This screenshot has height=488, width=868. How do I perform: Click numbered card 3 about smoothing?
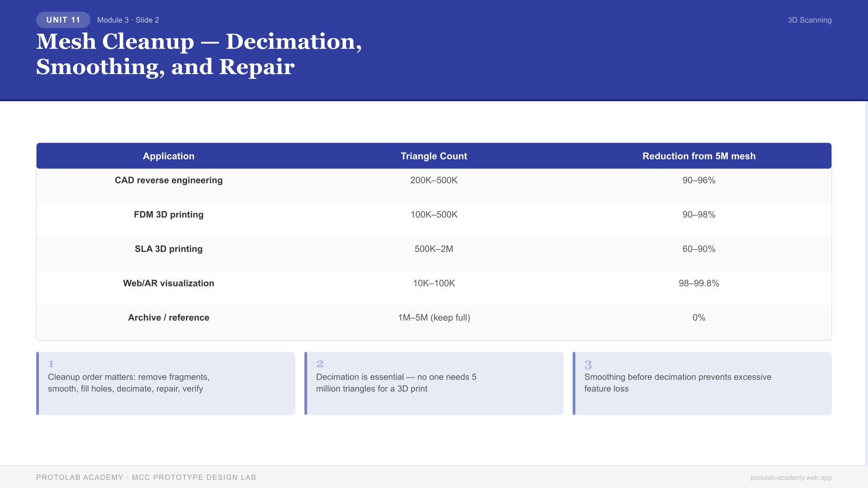(x=702, y=383)
